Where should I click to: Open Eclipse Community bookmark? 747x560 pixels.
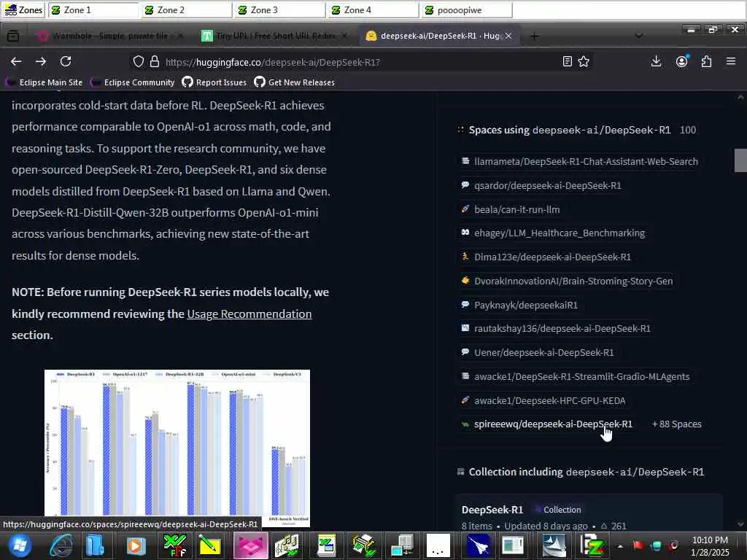click(133, 82)
